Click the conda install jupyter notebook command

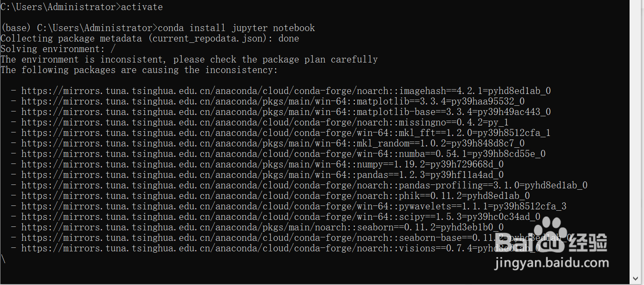236,28
